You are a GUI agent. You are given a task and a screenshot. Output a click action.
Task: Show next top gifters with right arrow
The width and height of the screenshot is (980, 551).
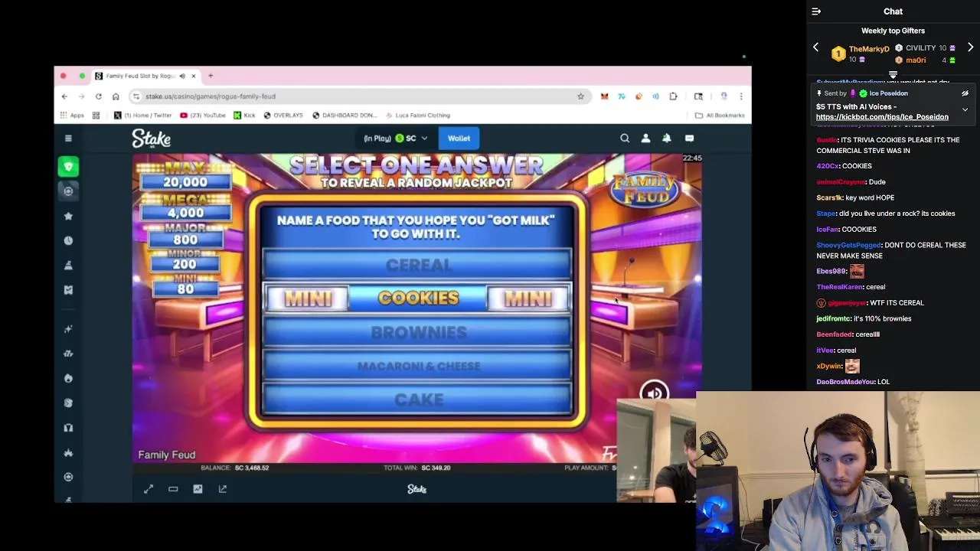pyautogui.click(x=970, y=47)
